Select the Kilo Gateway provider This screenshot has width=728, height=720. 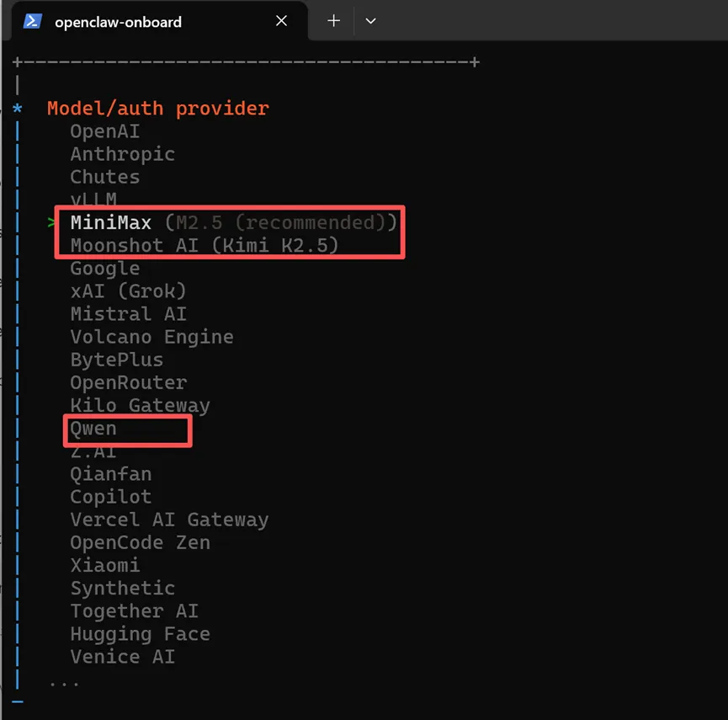(x=141, y=406)
